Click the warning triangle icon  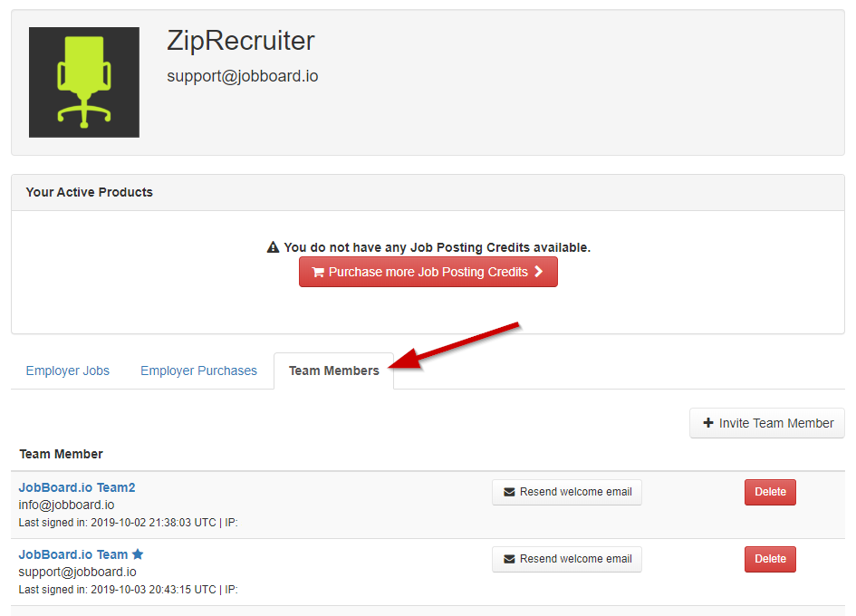[x=273, y=247]
